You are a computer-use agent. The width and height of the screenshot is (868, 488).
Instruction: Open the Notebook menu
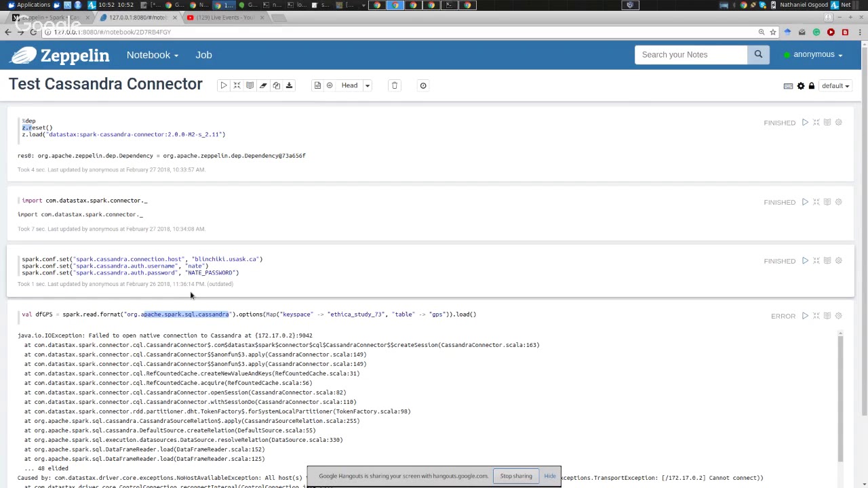152,55
